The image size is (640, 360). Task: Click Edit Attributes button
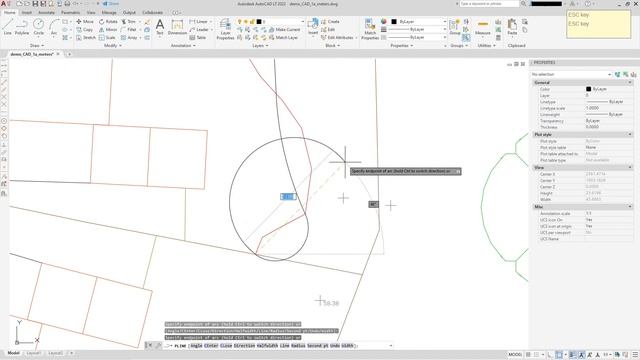pyautogui.click(x=337, y=38)
